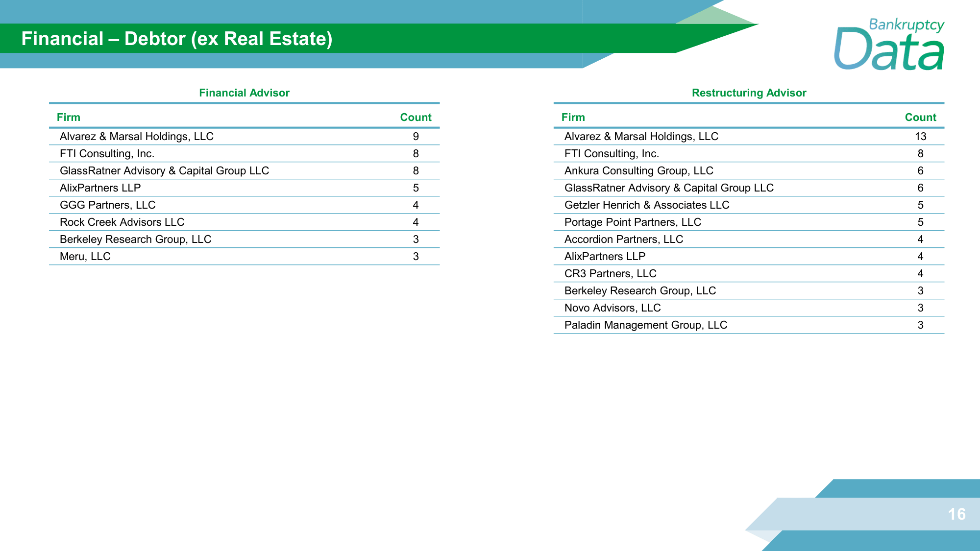980x551 pixels.
Task: Click GlassRatner row in Financial Advisor table
Action: coord(164,171)
